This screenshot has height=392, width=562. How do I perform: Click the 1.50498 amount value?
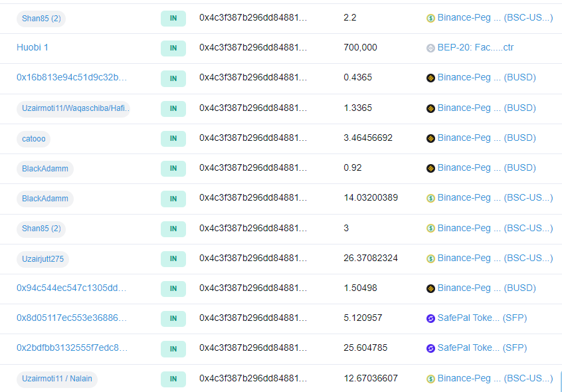point(360,288)
